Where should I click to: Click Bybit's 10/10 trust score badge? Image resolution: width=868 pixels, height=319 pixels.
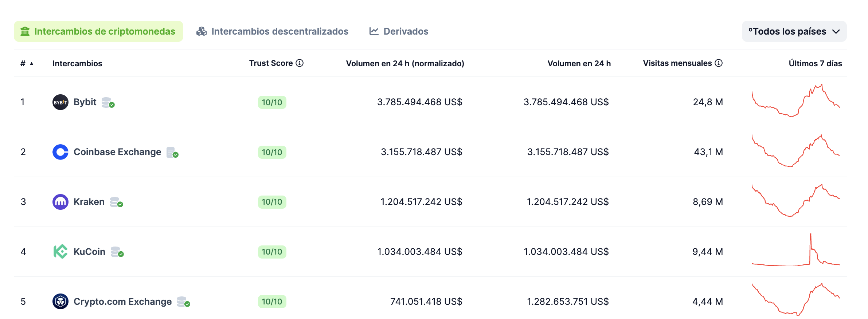click(272, 102)
